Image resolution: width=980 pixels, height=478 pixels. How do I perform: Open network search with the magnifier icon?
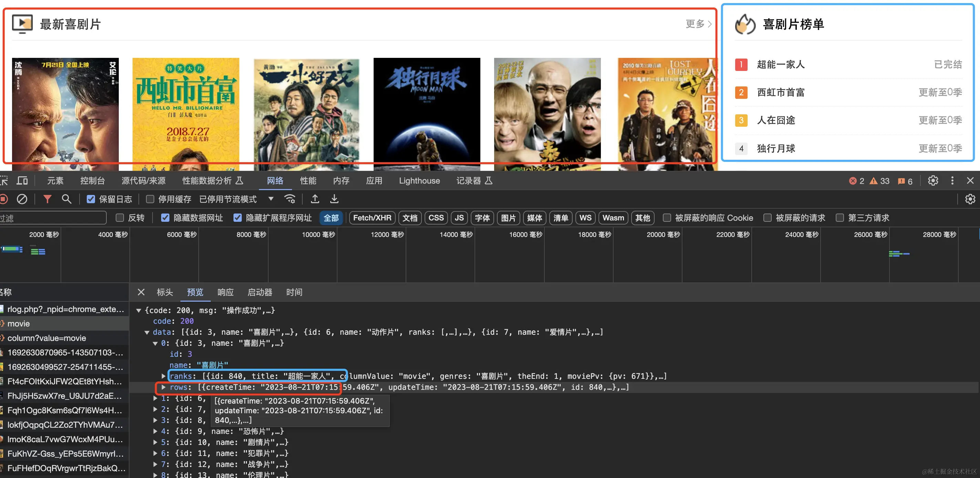(66, 199)
